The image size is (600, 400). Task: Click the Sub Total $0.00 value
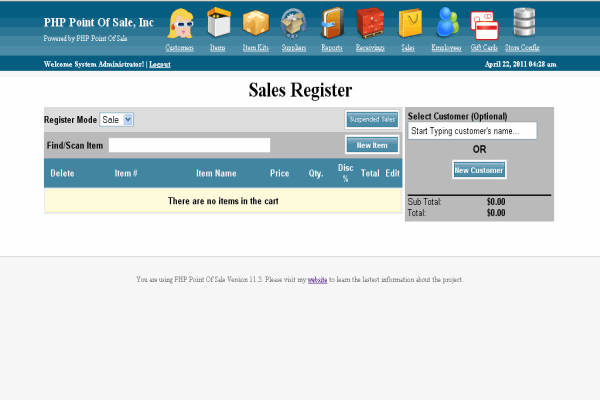point(496,202)
